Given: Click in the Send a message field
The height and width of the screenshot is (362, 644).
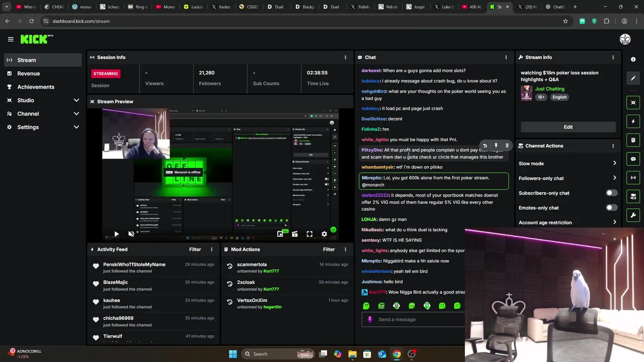Looking at the screenshot, I should click(414, 319).
